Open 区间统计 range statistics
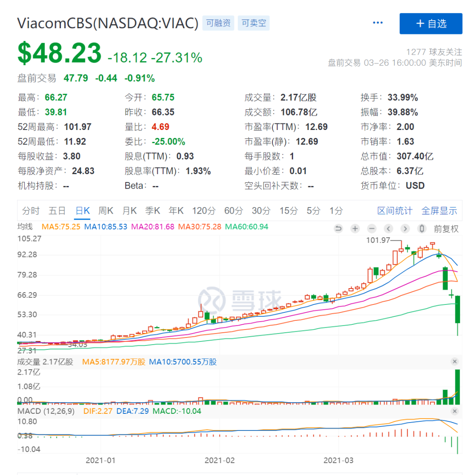 click(394, 210)
